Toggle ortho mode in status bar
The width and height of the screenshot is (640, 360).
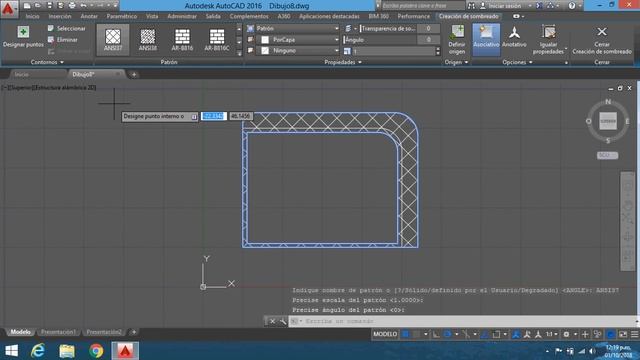436,334
